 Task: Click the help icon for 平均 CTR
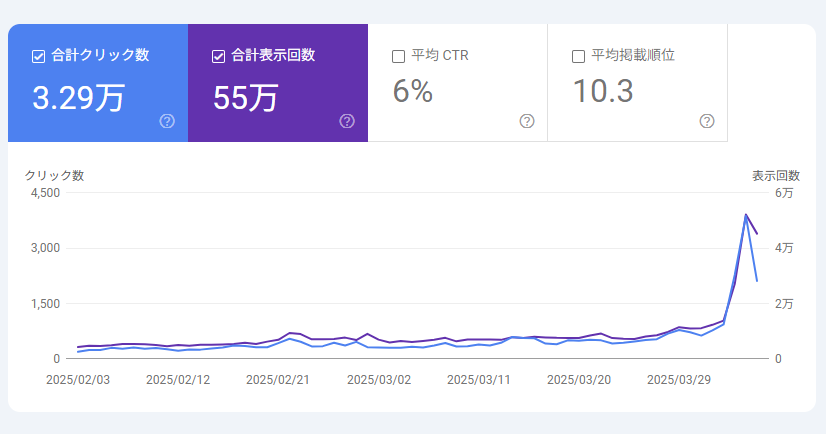tap(527, 121)
